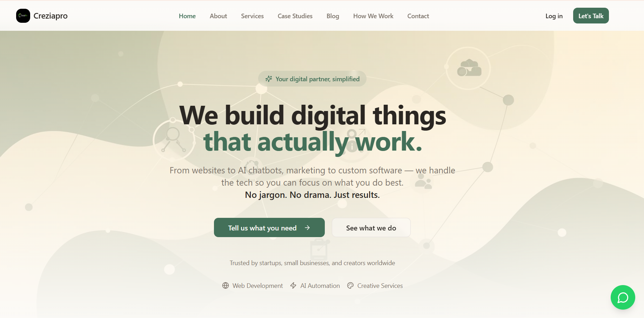Select How We Work in navigation

click(373, 16)
